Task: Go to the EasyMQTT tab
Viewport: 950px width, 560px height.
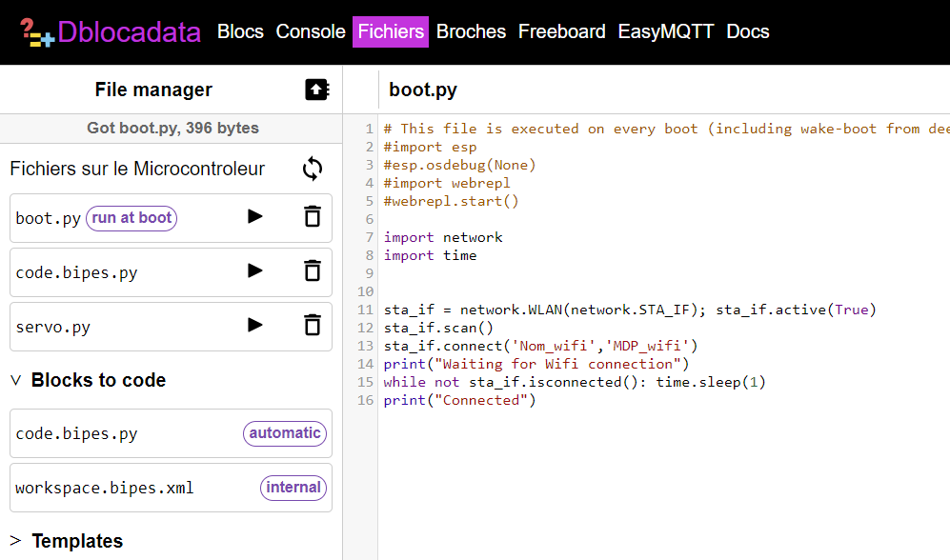Action: pos(665,31)
